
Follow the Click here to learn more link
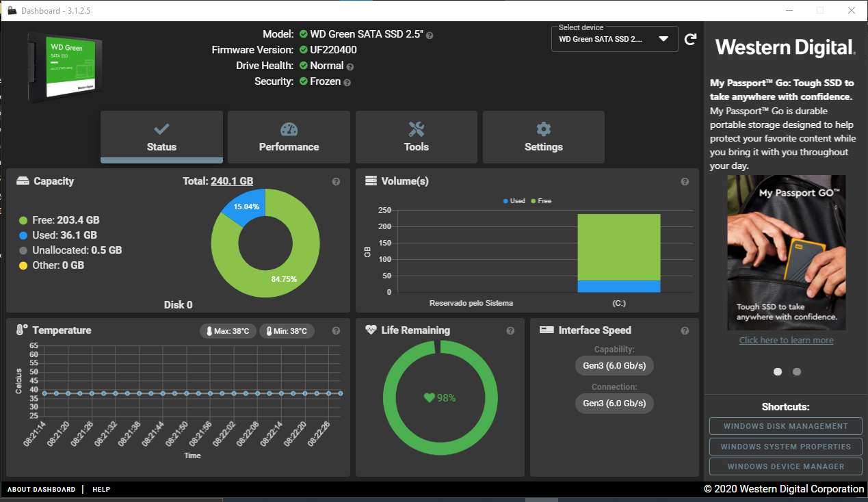(x=786, y=340)
